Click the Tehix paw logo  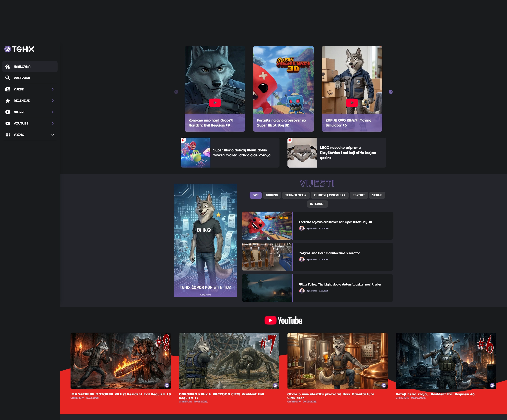click(x=8, y=49)
